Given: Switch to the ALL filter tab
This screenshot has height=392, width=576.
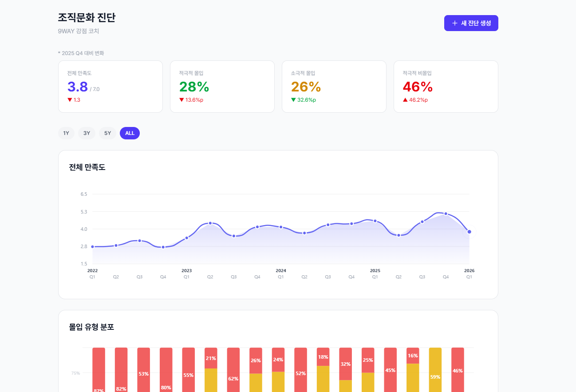Looking at the screenshot, I should (x=130, y=133).
